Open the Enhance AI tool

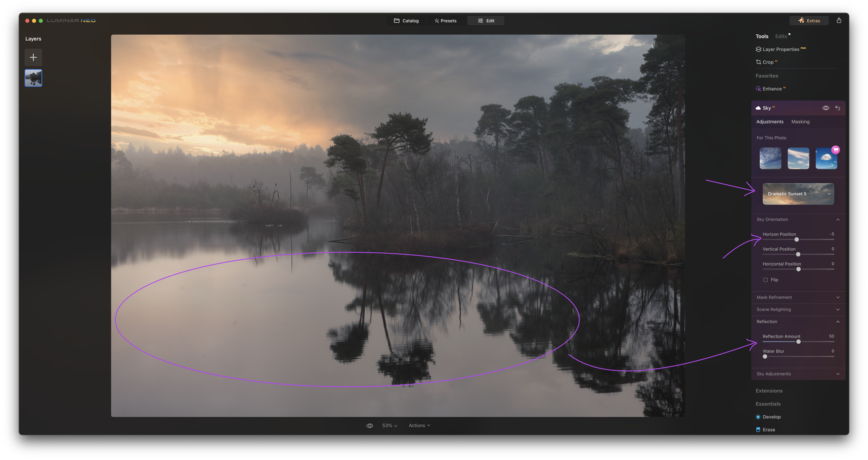[772, 89]
